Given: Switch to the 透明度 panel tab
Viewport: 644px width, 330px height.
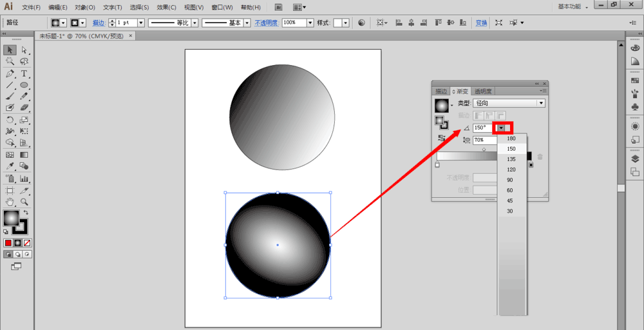Looking at the screenshot, I should pyautogui.click(x=483, y=92).
